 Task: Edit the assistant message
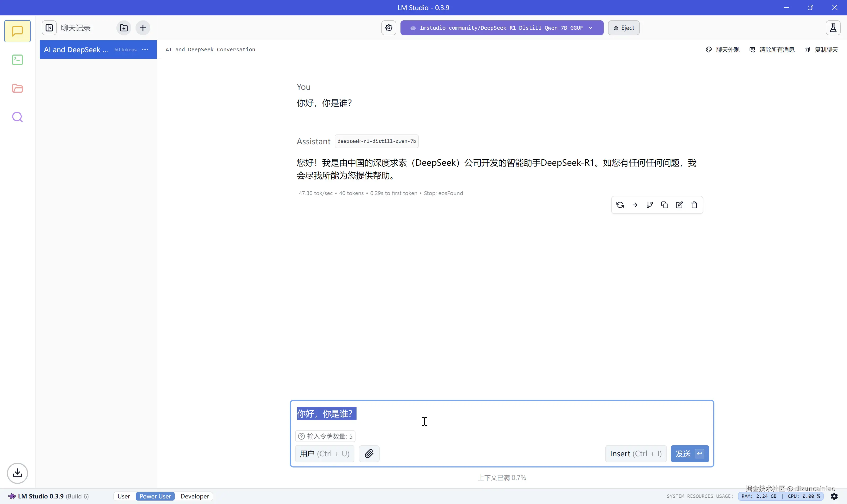pos(679,205)
